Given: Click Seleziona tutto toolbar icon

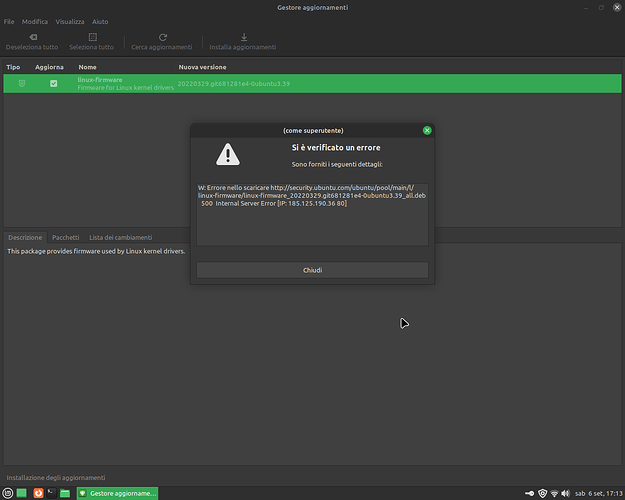Looking at the screenshot, I should 92,37.
